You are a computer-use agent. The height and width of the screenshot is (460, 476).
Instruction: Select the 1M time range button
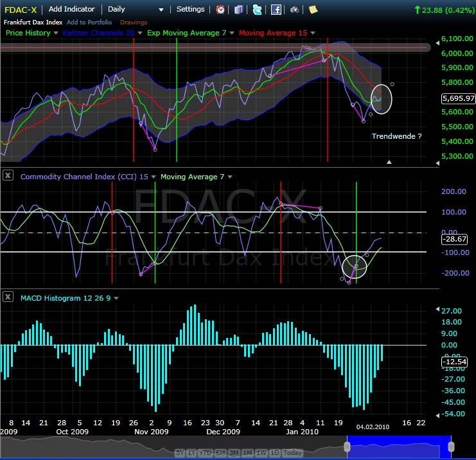click(247, 453)
